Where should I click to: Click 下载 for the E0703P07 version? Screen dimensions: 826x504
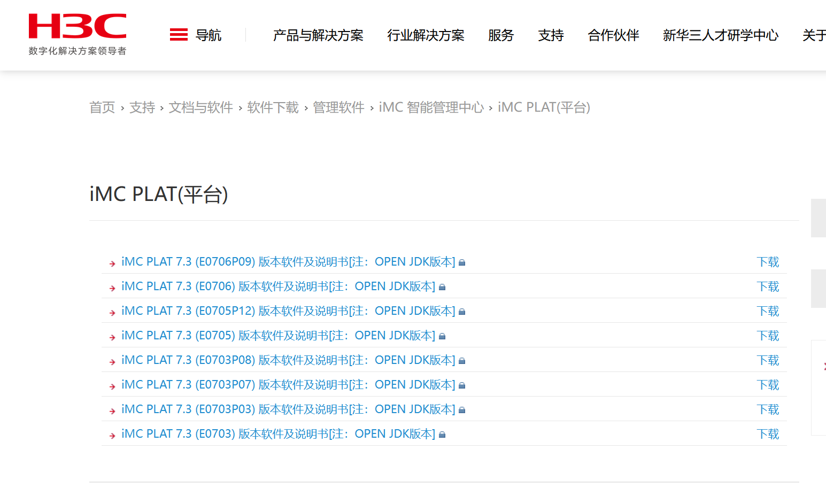click(768, 385)
